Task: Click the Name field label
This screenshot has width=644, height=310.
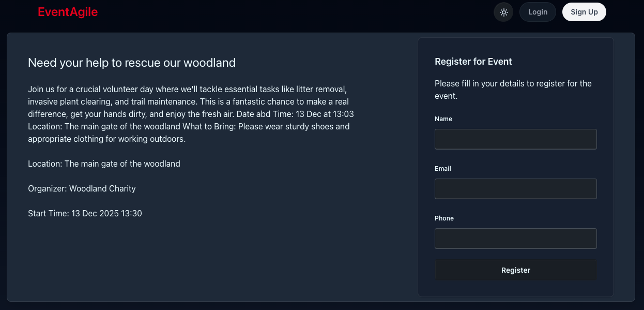Action: [x=443, y=119]
